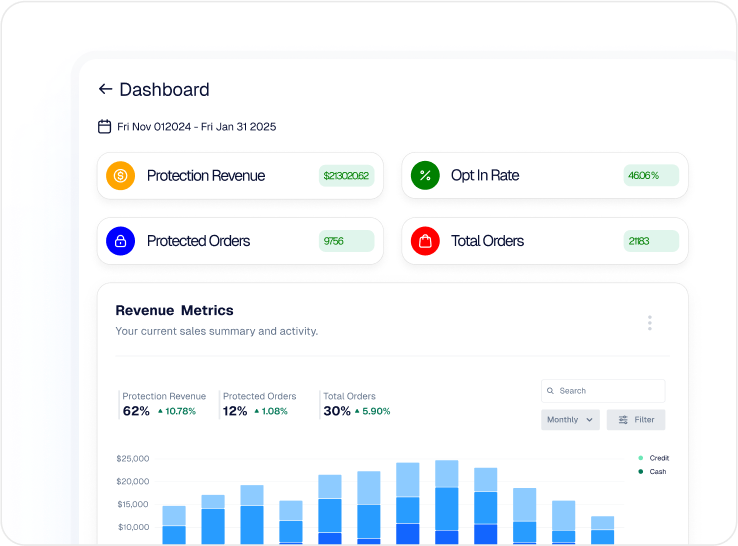Click the search magnifier icon
Image resolution: width=738 pixels, height=546 pixels.
[550, 391]
